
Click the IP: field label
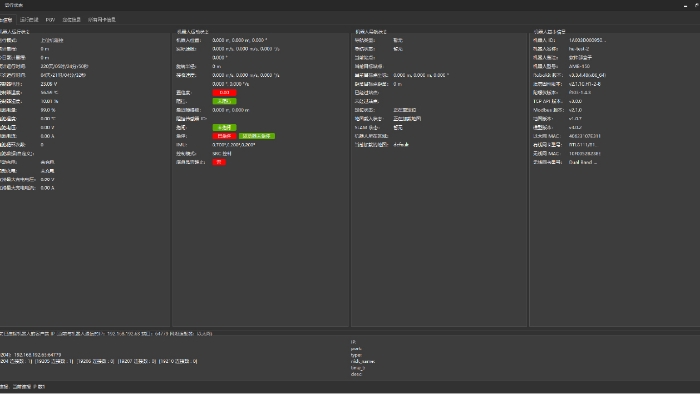tap(353, 342)
